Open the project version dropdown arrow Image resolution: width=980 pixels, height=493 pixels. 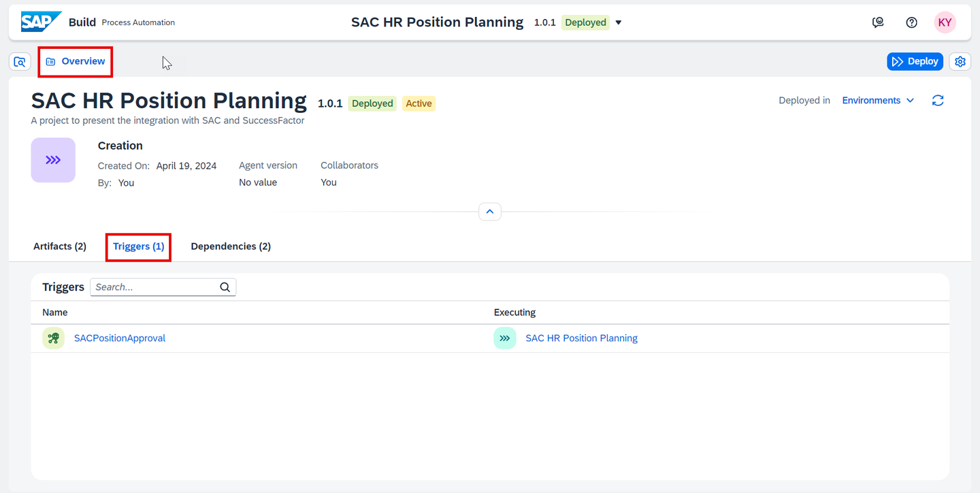(x=619, y=22)
